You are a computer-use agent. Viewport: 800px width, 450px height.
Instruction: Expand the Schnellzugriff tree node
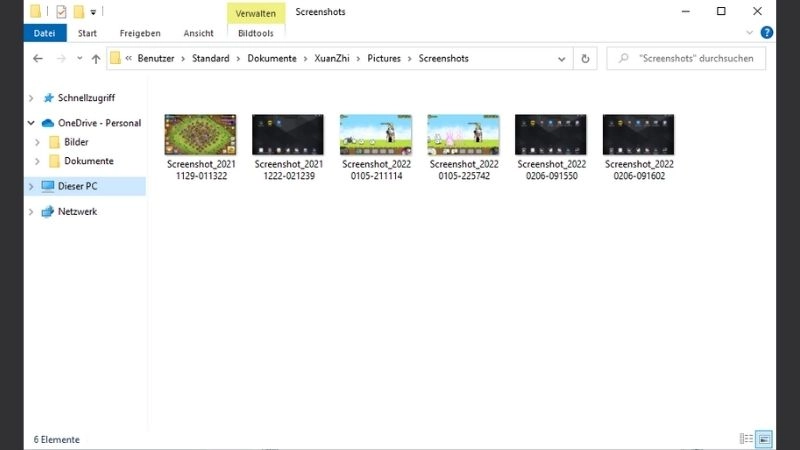[31, 98]
